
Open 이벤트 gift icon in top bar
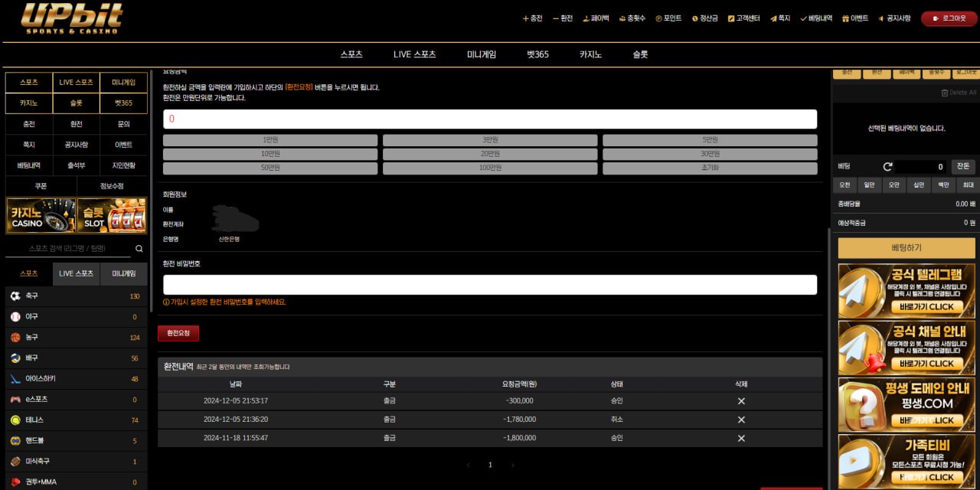(845, 18)
